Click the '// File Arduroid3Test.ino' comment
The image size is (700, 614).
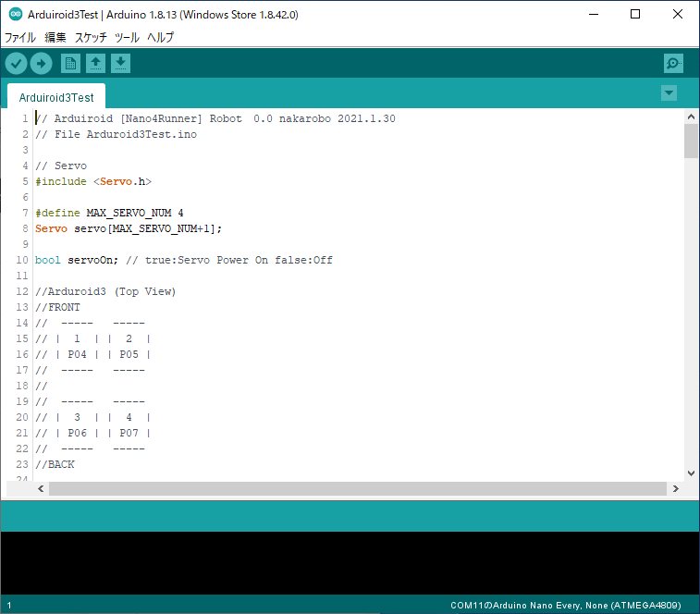pos(117,134)
